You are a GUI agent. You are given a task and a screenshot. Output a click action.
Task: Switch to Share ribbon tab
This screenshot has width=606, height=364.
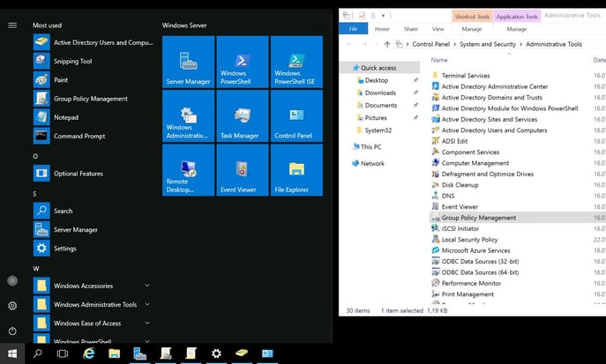coord(410,29)
